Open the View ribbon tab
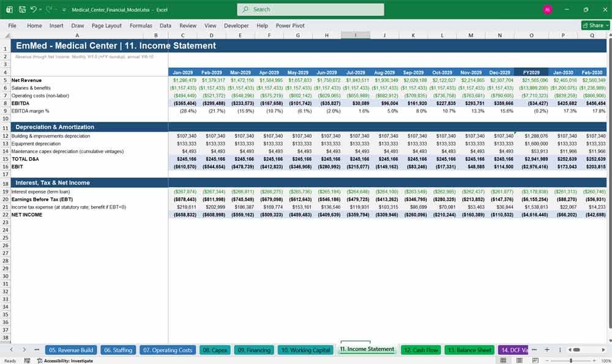 pyautogui.click(x=210, y=25)
